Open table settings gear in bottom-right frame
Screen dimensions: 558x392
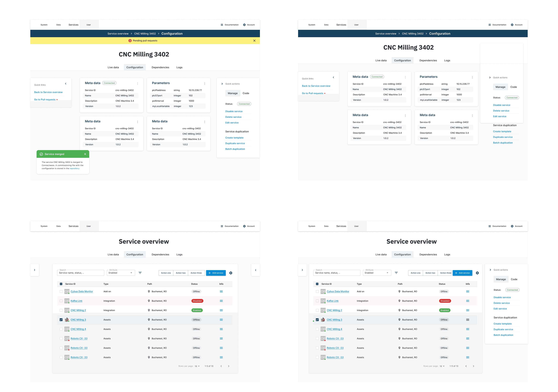(x=477, y=273)
